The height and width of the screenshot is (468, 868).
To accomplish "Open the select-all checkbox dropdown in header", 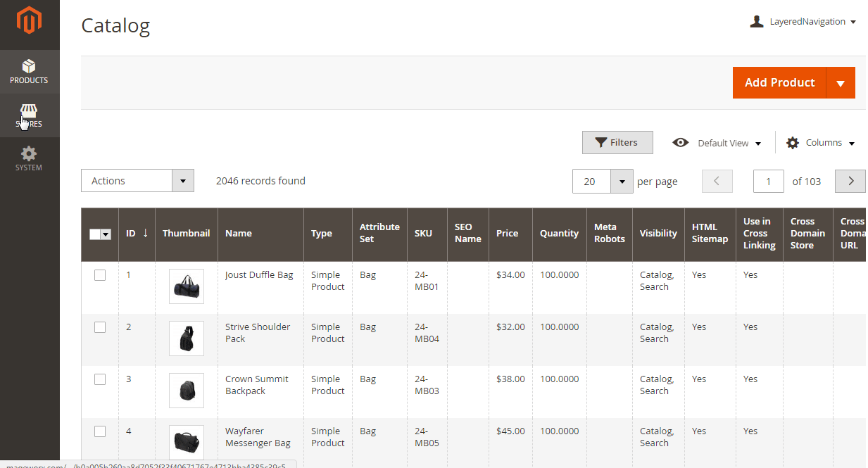I will tap(106, 235).
